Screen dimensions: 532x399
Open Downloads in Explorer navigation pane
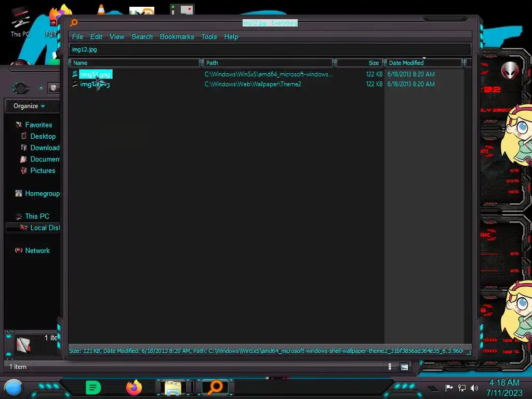coord(45,148)
